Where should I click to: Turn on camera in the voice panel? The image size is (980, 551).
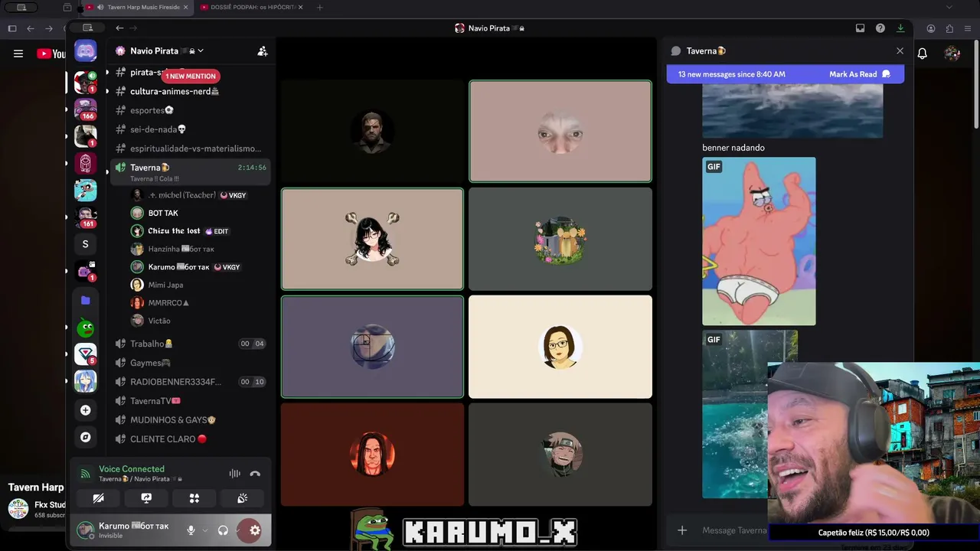(99, 498)
